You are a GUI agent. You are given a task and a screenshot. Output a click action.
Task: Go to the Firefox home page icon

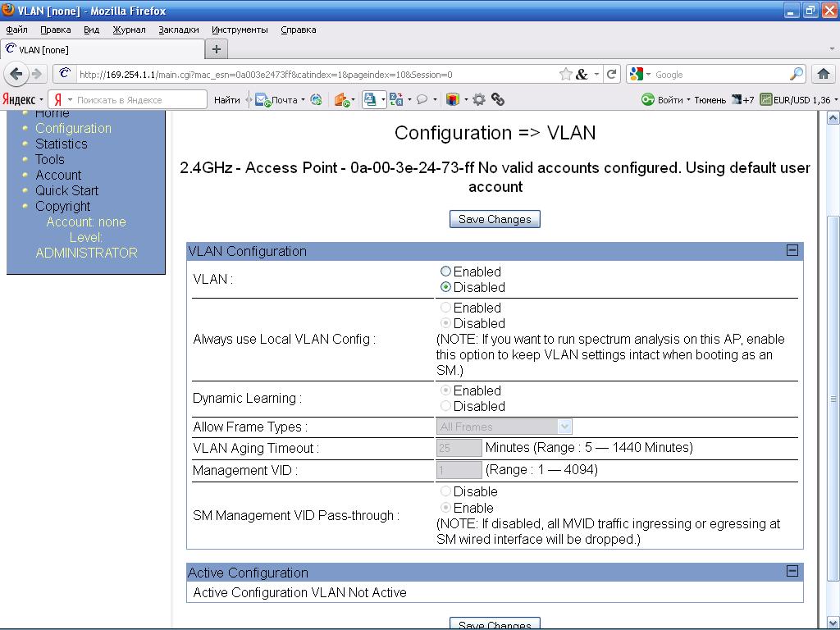(x=824, y=74)
